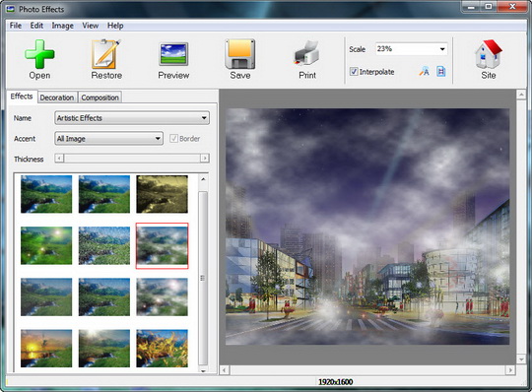532x392 pixels.
Task: Select the Effects tab
Action: tap(22, 97)
